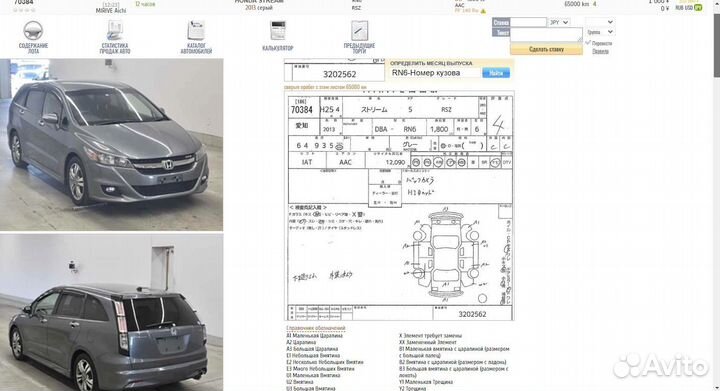Open the rear view car photo
Image resolution: width=720 pixels, height=391 pixels.
(x=112, y=313)
